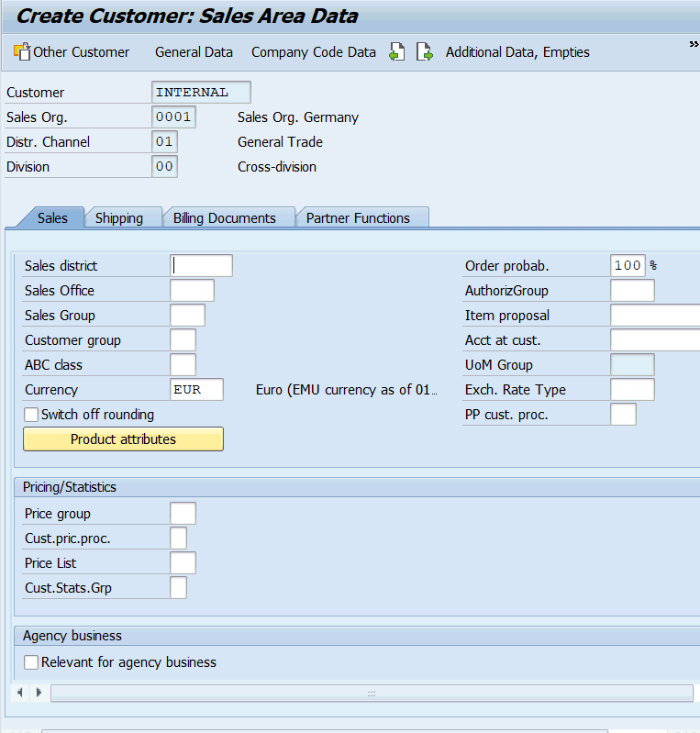This screenshot has width=700, height=733.
Task: Click the AuthorizGroup input field
Action: tap(632, 290)
